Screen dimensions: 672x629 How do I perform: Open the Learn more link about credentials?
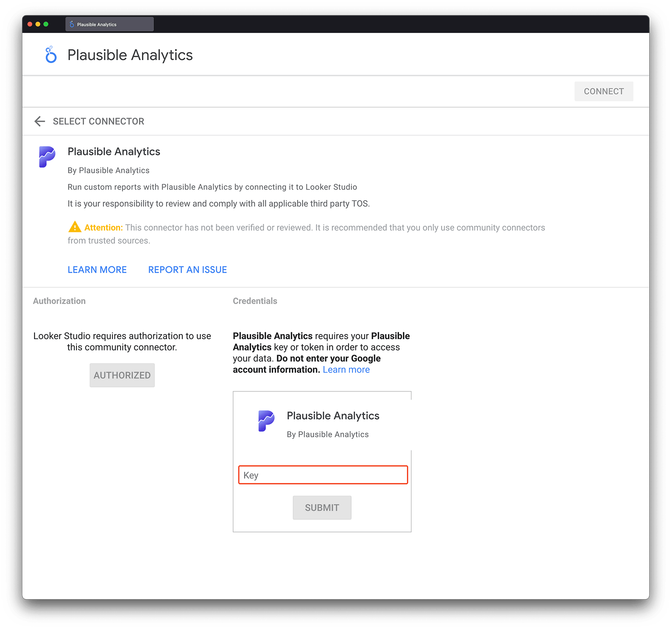pyautogui.click(x=346, y=369)
